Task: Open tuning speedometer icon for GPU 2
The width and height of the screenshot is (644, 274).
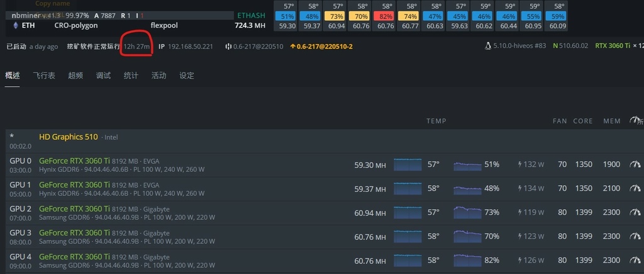Action: 635,212
